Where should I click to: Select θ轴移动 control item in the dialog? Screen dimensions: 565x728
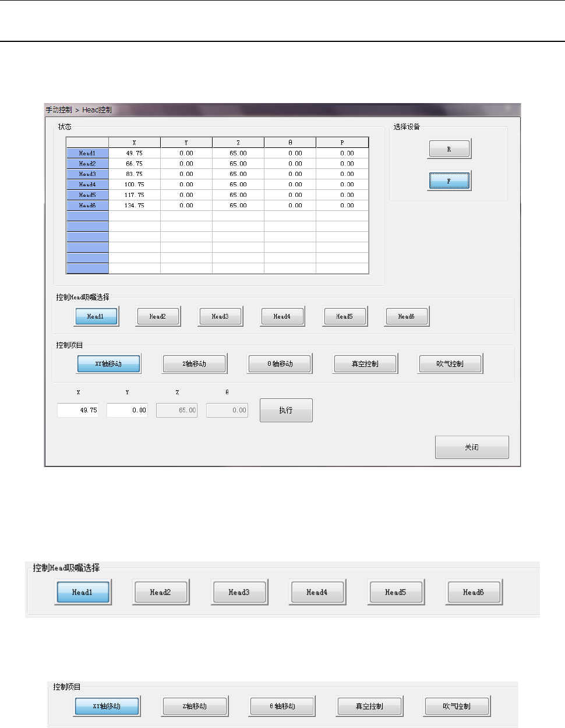(280, 363)
